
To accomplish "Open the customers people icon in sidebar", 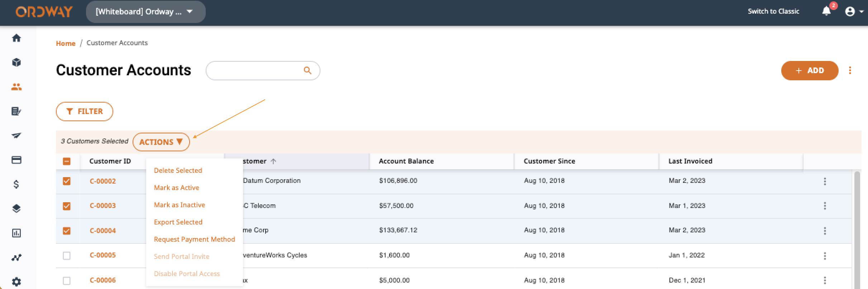I will pos(16,87).
